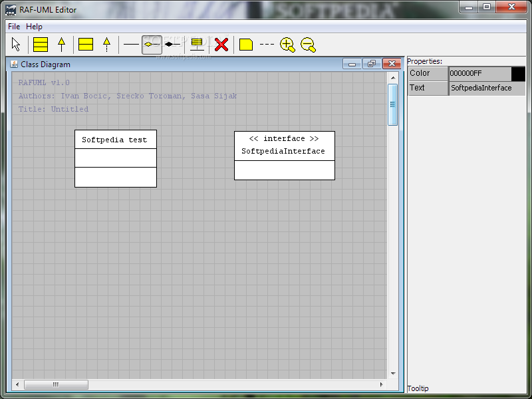Pick the dashed realization arrow tool
This screenshot has height=399, width=532.
click(x=106, y=45)
